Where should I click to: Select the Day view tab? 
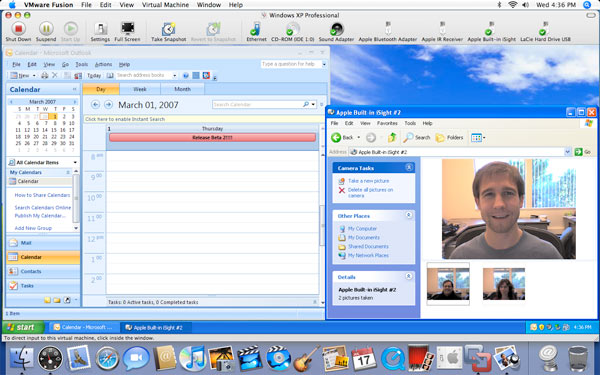[x=101, y=89]
